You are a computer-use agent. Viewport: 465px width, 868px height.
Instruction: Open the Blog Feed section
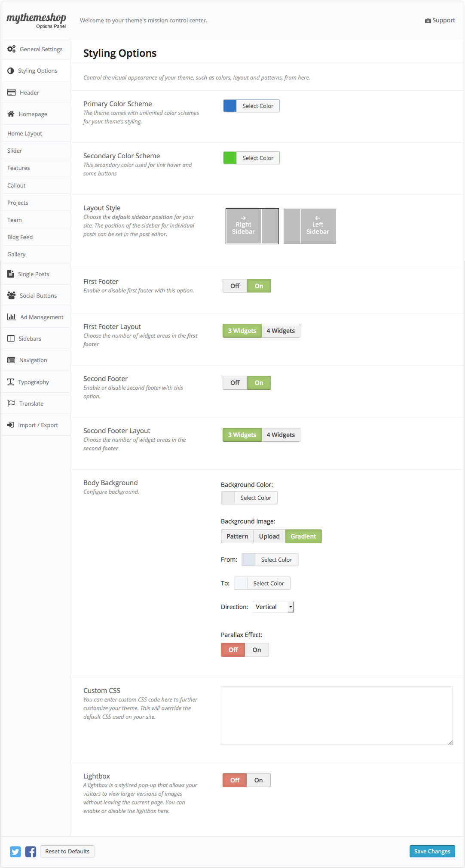click(x=20, y=237)
